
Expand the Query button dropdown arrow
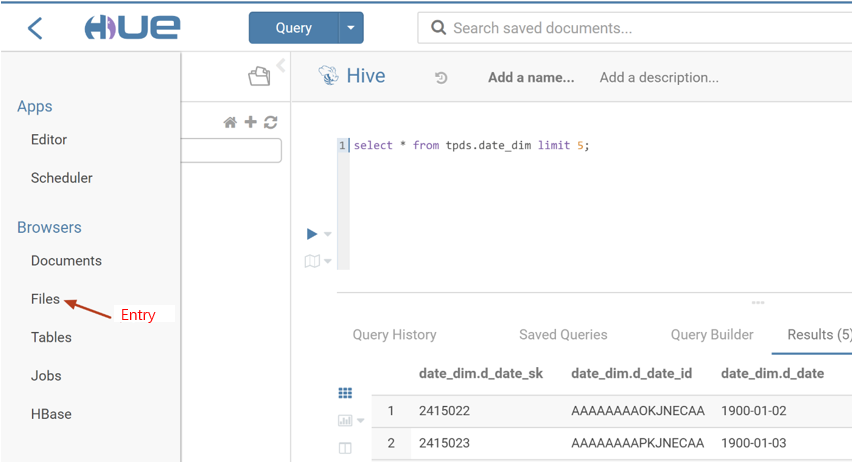point(351,28)
